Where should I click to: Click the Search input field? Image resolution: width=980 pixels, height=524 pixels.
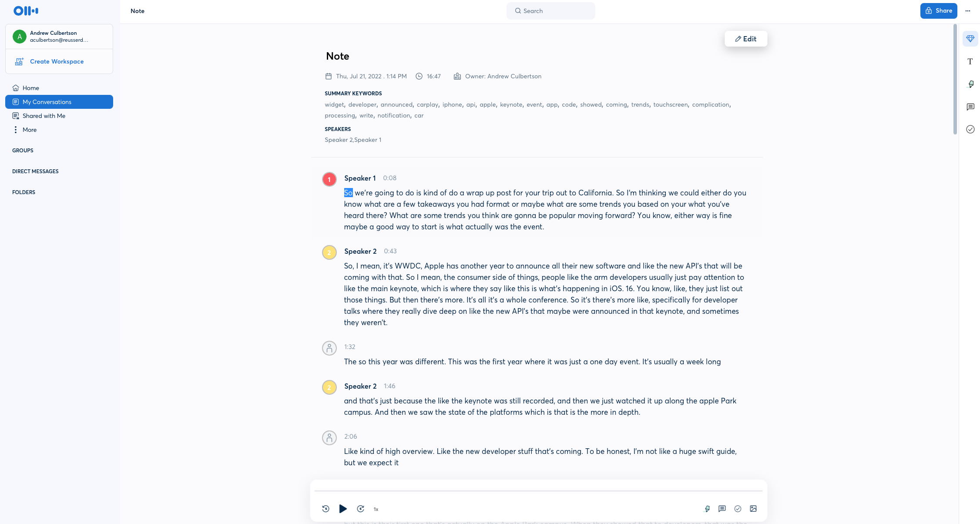(550, 10)
